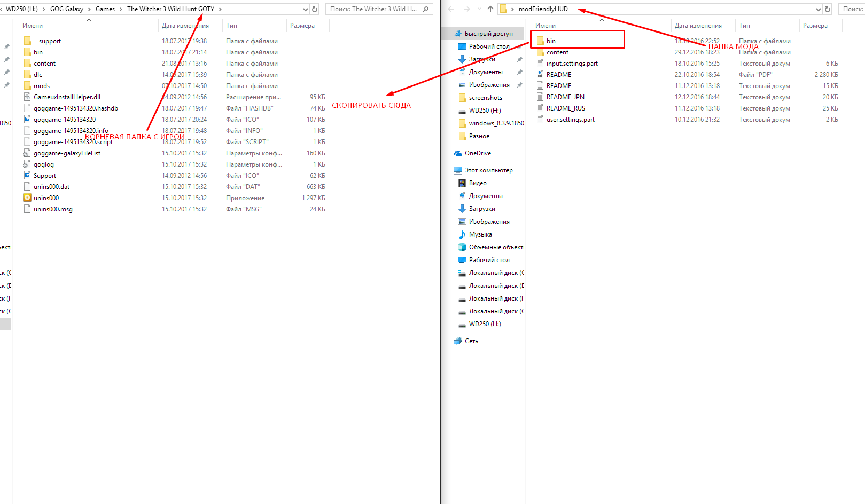
Task: Open Загрузки under Быстрый доступ
Action: (482, 59)
